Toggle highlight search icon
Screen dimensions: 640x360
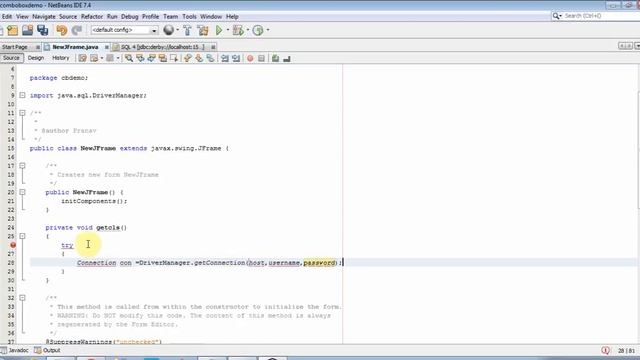[163, 59]
